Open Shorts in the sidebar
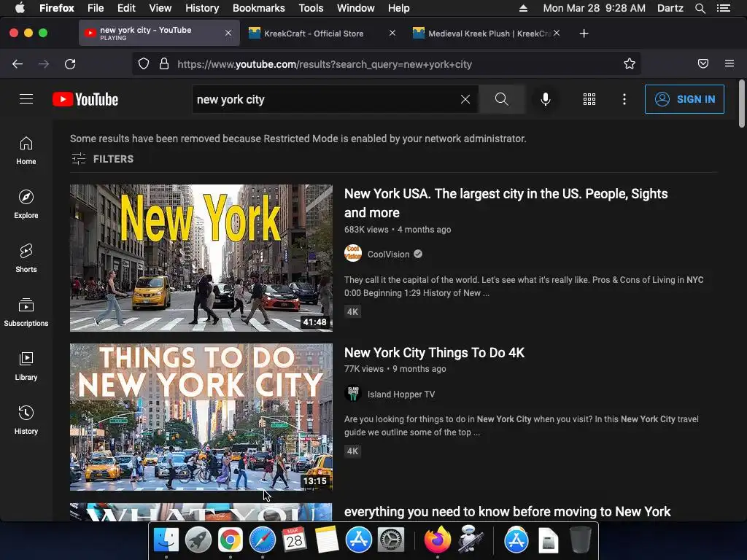747x560 pixels. [x=26, y=258]
